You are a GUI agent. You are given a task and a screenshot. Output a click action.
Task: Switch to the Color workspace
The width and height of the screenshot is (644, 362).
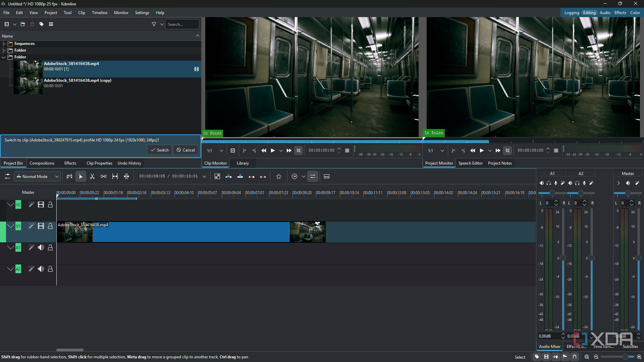pyautogui.click(x=635, y=13)
